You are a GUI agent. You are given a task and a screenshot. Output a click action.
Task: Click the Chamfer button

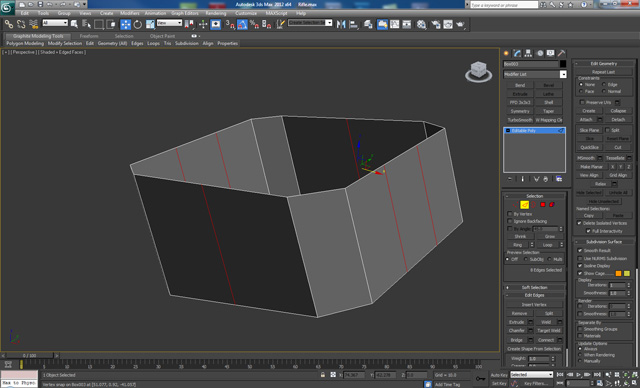pyautogui.click(x=517, y=330)
